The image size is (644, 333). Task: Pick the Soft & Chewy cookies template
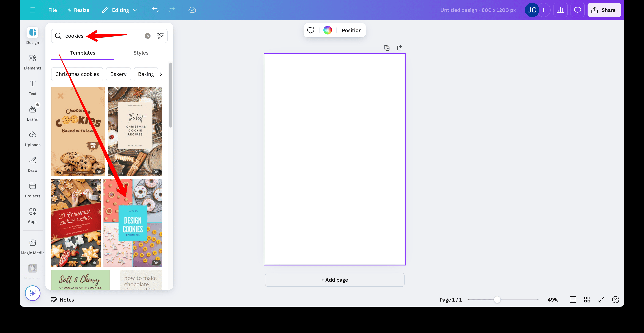point(80,280)
